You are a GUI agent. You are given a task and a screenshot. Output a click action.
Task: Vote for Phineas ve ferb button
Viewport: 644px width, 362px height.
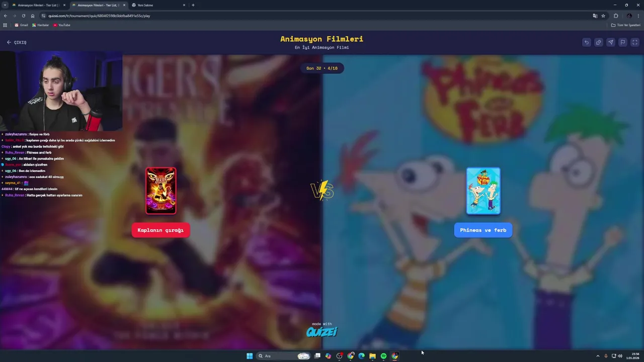(x=483, y=230)
